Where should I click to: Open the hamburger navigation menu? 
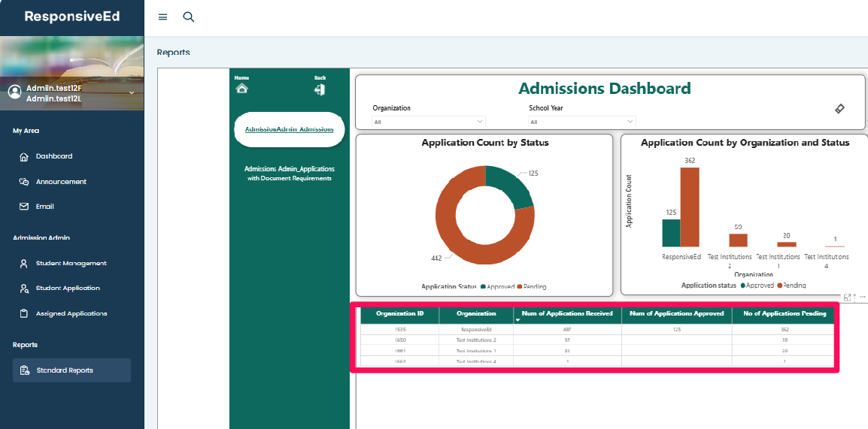[162, 17]
